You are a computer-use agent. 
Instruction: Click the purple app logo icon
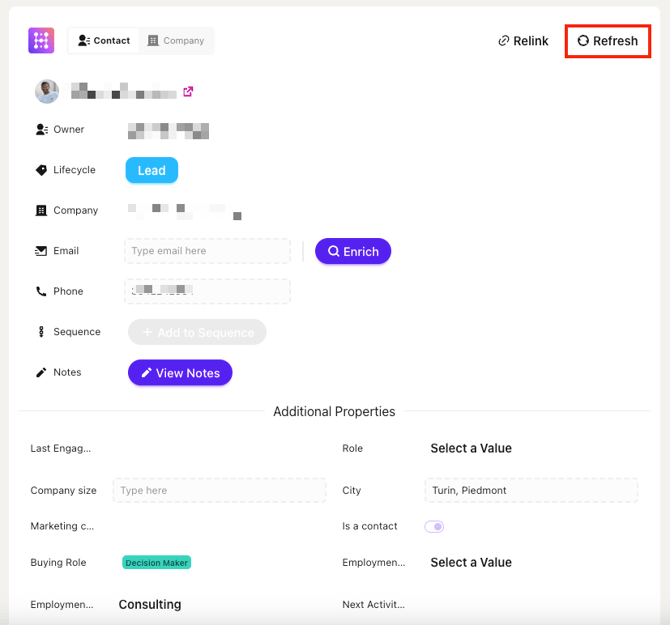(41, 41)
